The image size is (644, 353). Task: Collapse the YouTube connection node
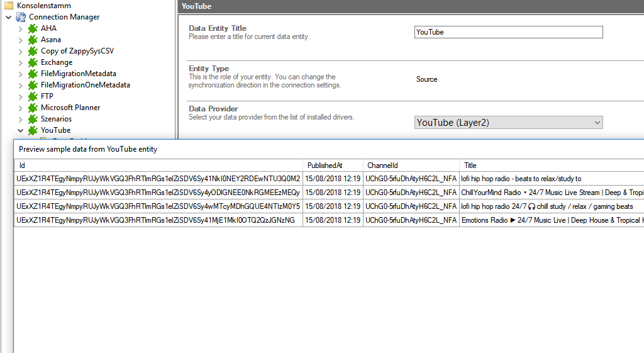tap(20, 130)
